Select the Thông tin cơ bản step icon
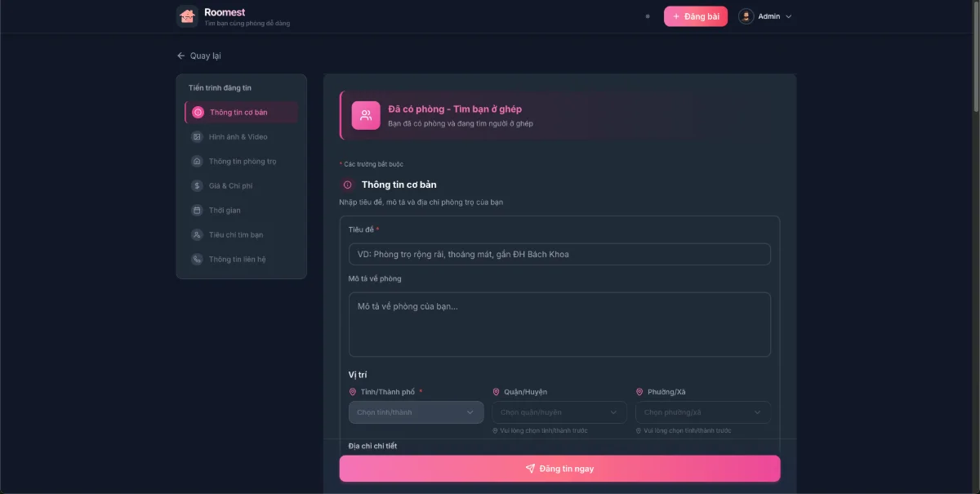980x494 pixels. click(x=196, y=112)
